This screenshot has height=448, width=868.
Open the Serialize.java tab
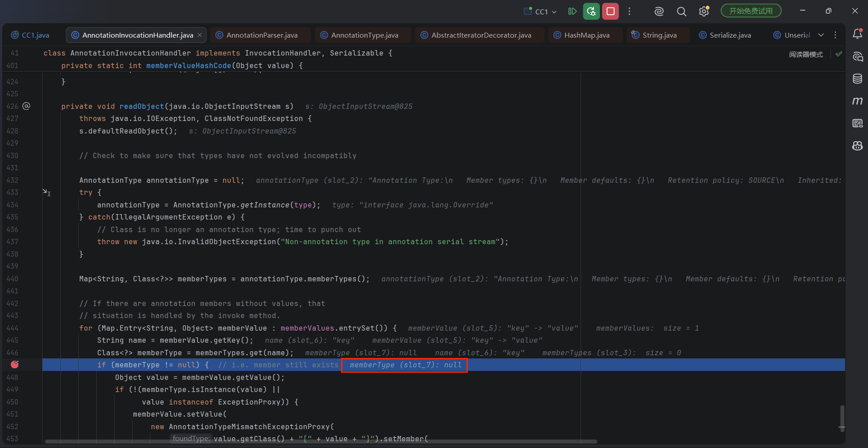tap(725, 35)
